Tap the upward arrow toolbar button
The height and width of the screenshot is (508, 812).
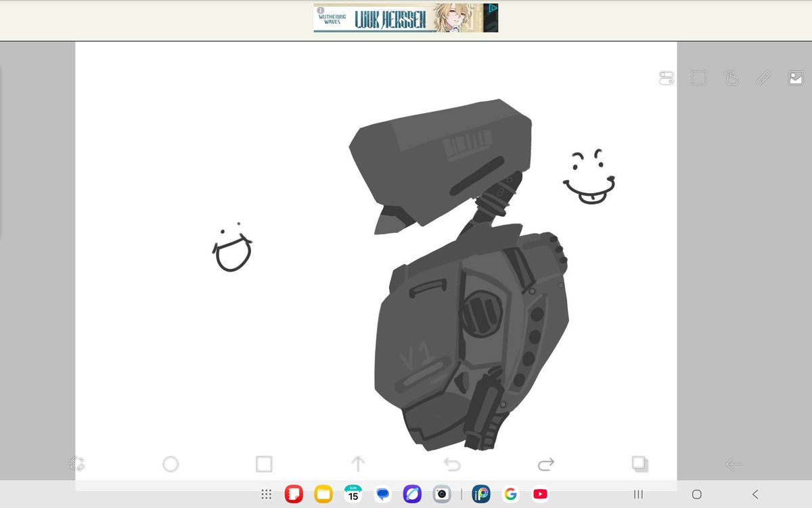click(x=358, y=464)
